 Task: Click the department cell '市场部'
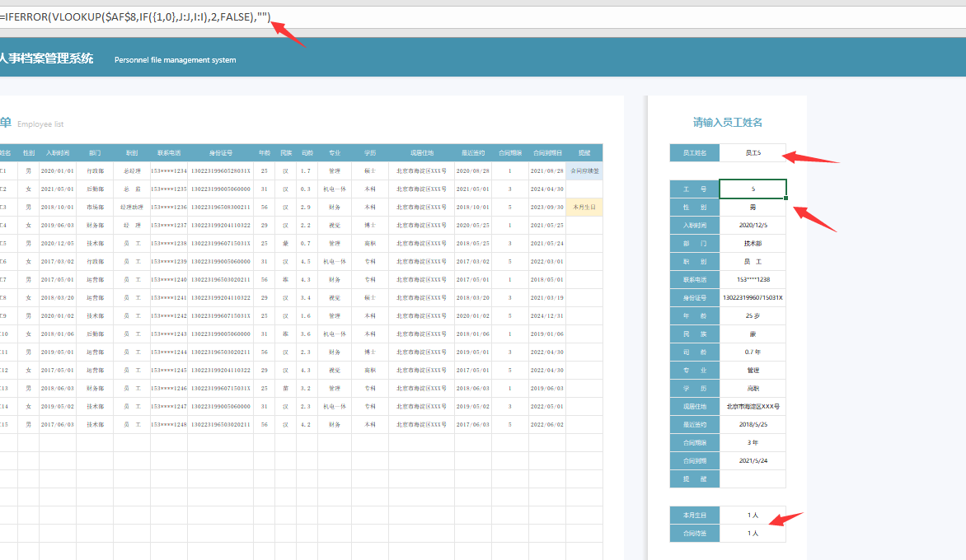coord(95,208)
